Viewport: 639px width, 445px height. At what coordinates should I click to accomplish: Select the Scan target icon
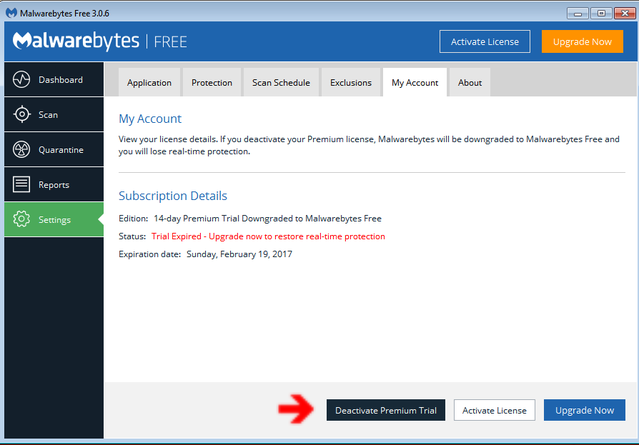pos(22,114)
